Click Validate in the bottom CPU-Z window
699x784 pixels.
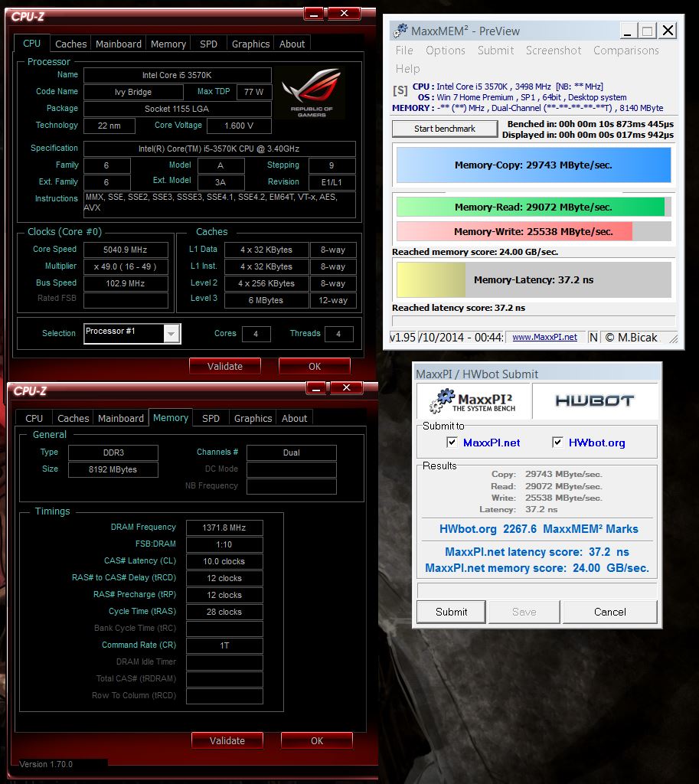227,740
